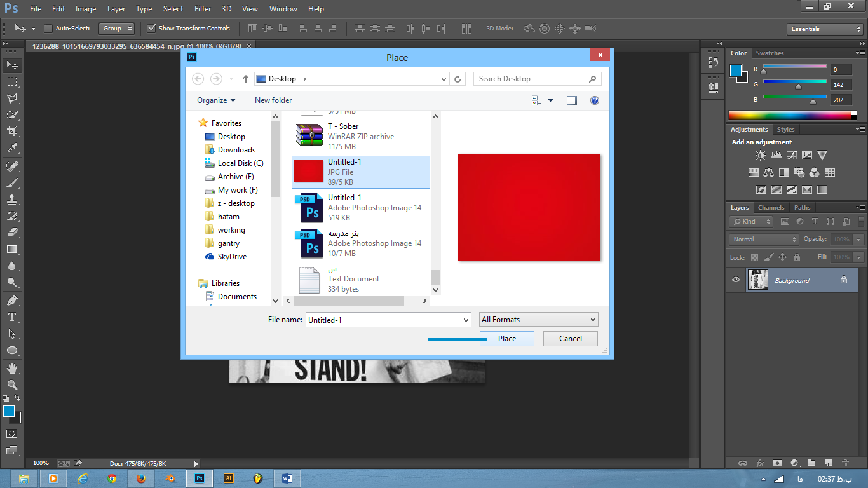Select Untitled-1 PSD file in list
This screenshot has width=868, height=488.
(x=360, y=207)
